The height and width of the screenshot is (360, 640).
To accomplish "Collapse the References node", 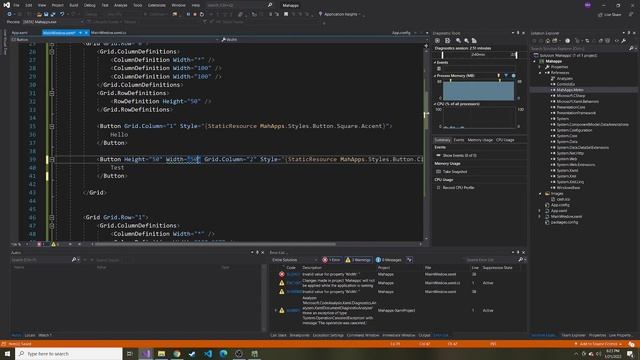I will click(x=540, y=73).
